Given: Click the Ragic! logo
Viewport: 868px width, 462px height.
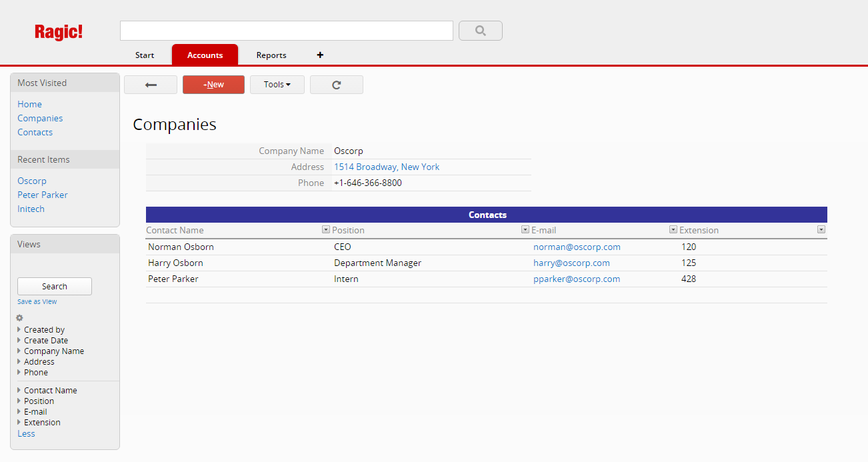Looking at the screenshot, I should coord(59,32).
